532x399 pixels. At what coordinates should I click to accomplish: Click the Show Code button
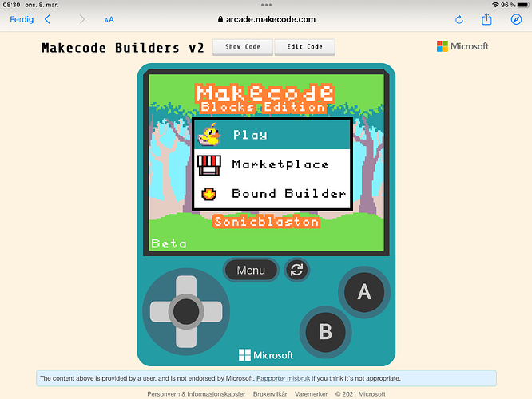click(x=243, y=47)
